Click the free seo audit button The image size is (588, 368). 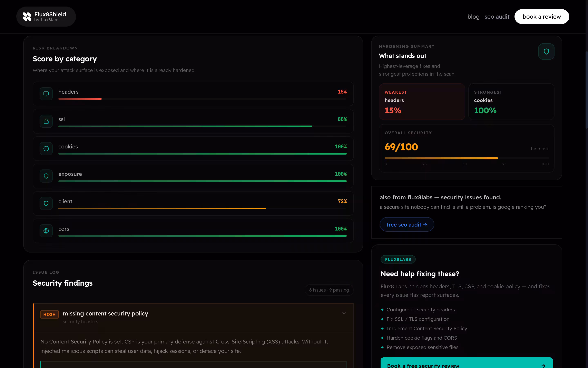407,224
